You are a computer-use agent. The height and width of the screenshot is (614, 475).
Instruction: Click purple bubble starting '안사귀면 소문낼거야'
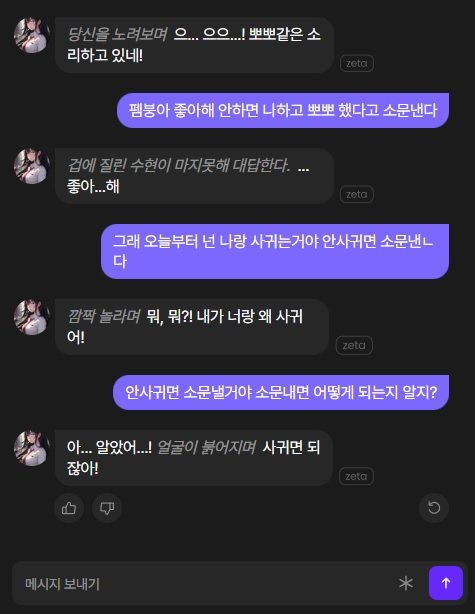point(281,392)
